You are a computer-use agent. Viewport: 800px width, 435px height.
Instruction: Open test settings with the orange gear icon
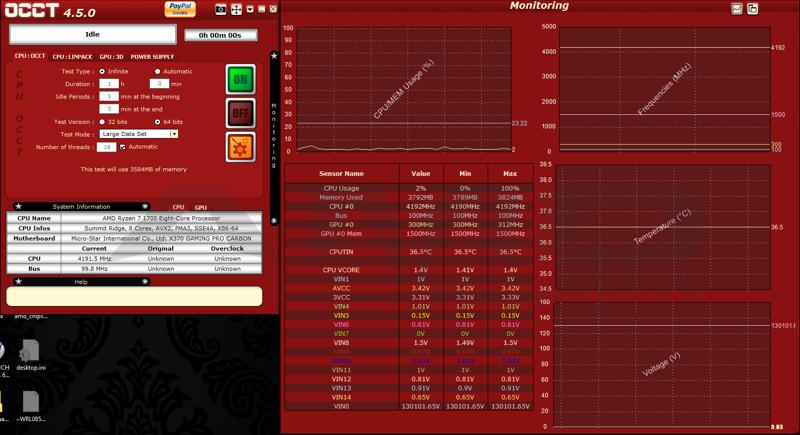pos(241,147)
